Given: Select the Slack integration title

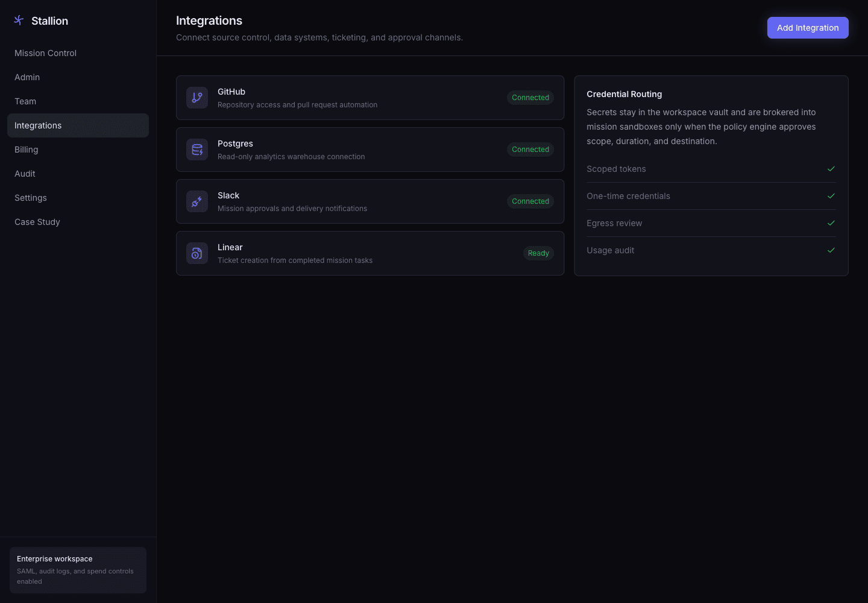Looking at the screenshot, I should coord(228,195).
